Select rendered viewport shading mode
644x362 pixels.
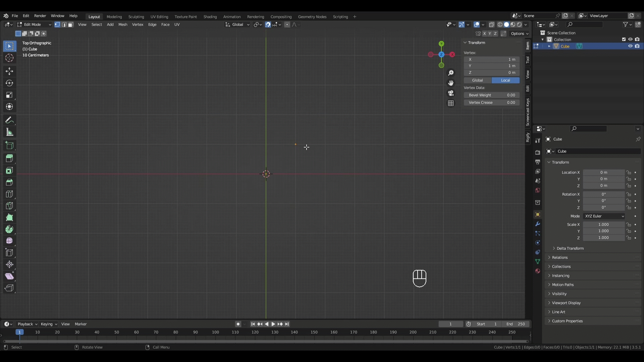tap(519, 24)
